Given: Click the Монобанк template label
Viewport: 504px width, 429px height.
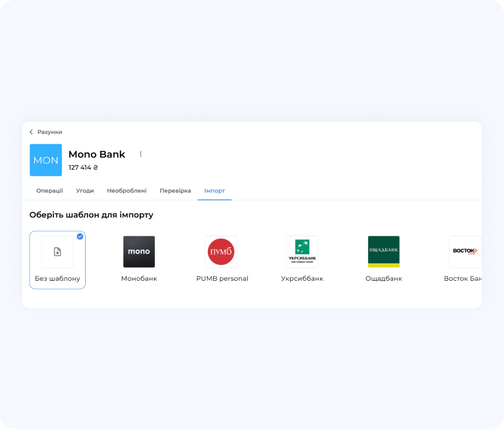Looking at the screenshot, I should (x=139, y=279).
